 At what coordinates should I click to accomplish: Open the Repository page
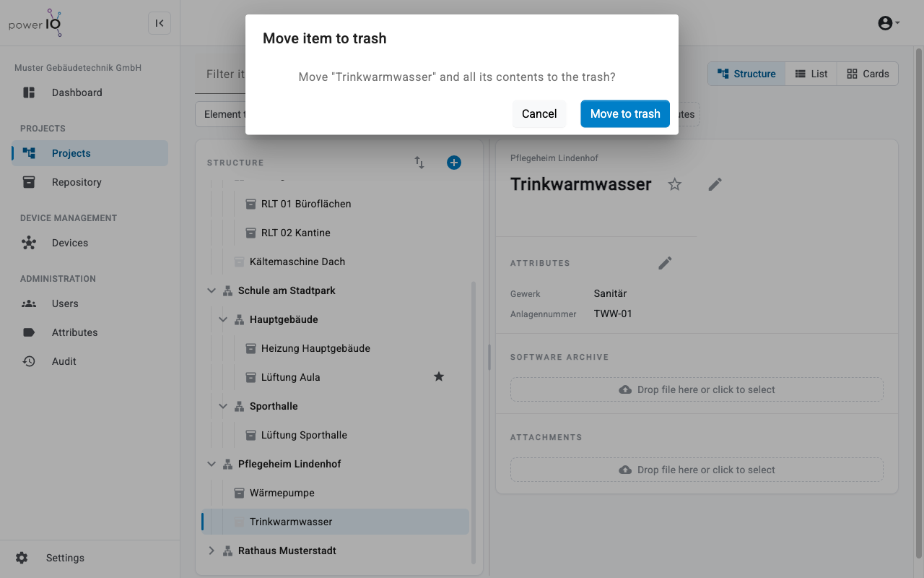pos(90,182)
